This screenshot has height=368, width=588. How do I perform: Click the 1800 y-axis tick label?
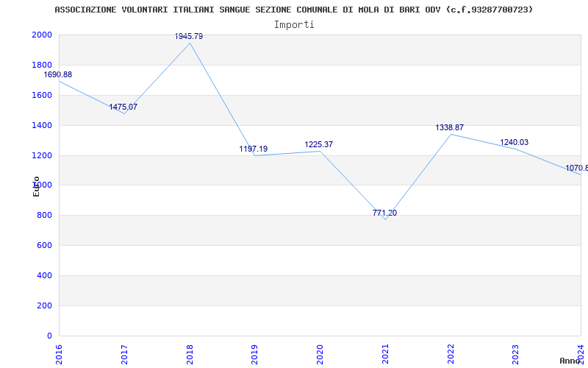pos(42,65)
